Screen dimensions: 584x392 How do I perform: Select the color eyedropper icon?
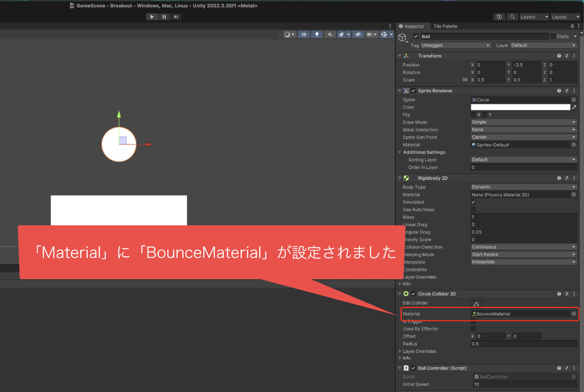pos(574,107)
